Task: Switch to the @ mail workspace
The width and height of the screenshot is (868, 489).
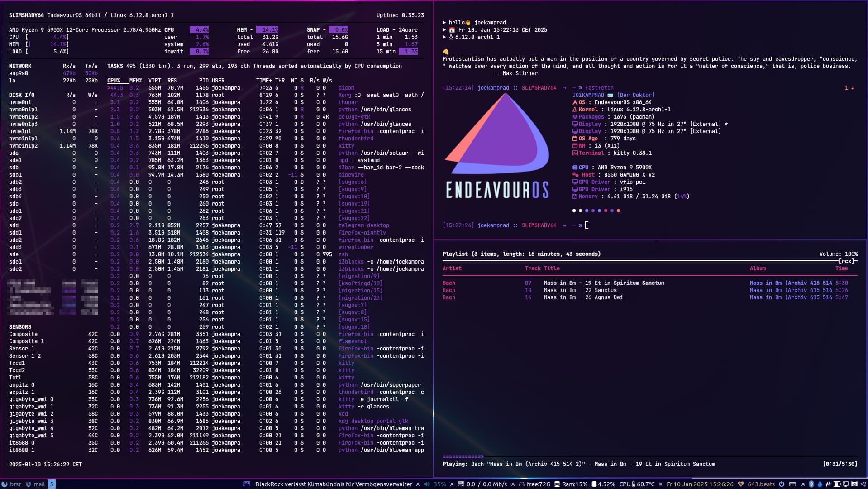Action: click(35, 484)
